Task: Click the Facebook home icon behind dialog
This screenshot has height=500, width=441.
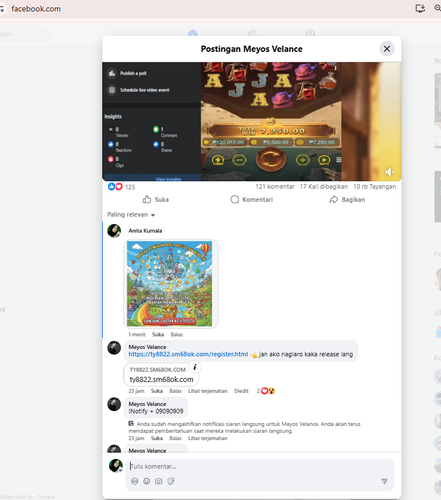Action: pyautogui.click(x=193, y=33)
